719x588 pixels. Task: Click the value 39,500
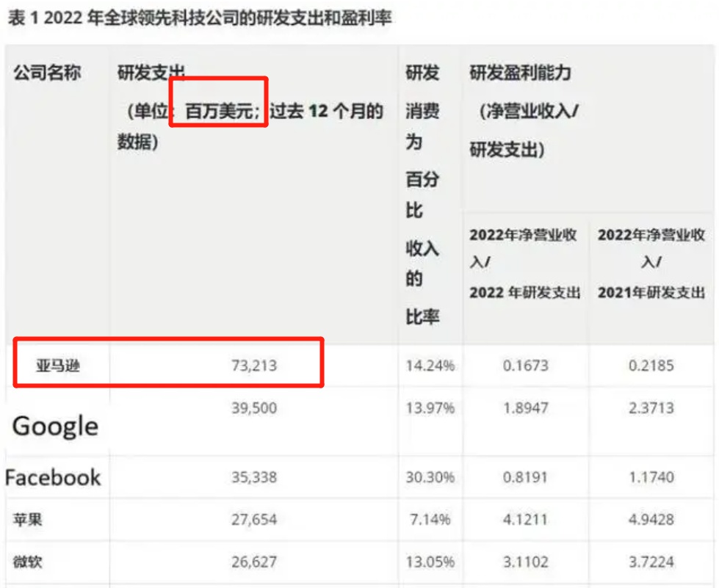point(254,408)
